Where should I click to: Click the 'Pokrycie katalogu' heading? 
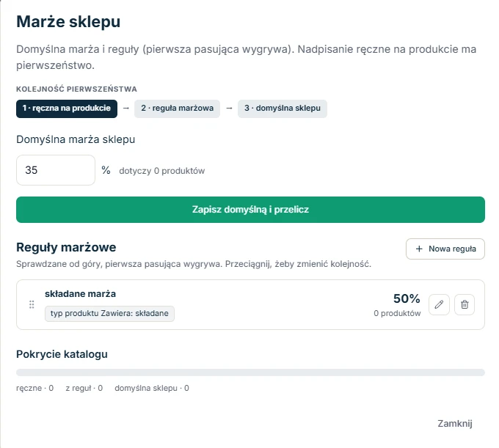pos(62,354)
